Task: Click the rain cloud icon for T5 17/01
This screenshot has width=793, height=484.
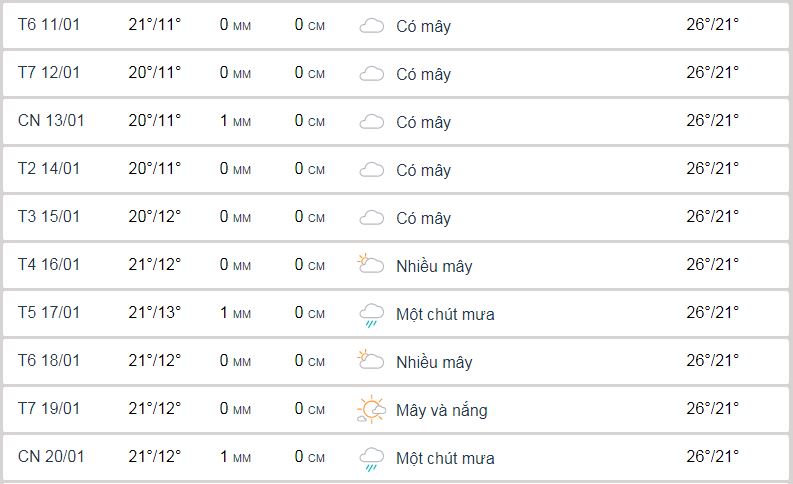Action: (372, 315)
